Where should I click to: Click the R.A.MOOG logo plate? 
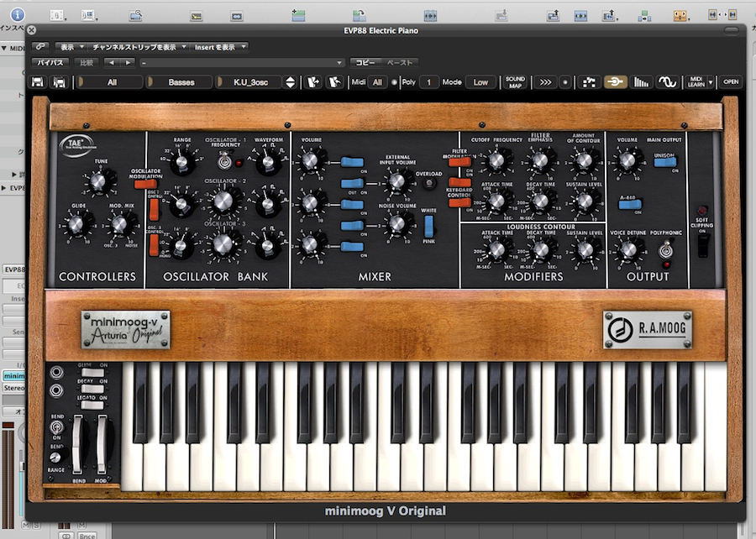(648, 329)
